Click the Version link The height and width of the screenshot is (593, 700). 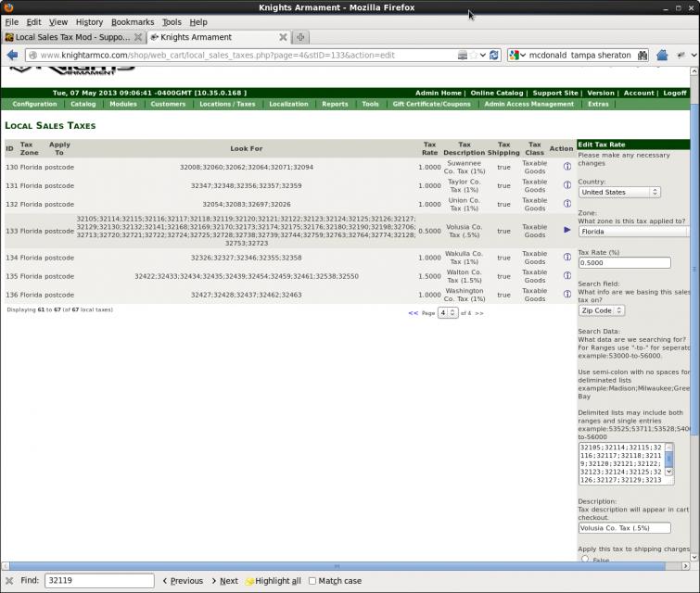(601, 93)
